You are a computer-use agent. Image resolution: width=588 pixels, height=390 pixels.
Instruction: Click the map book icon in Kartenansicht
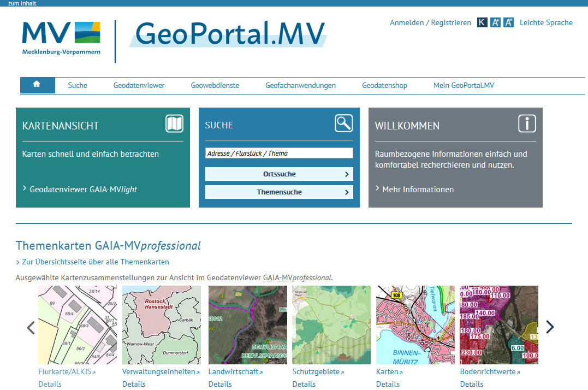point(174,123)
